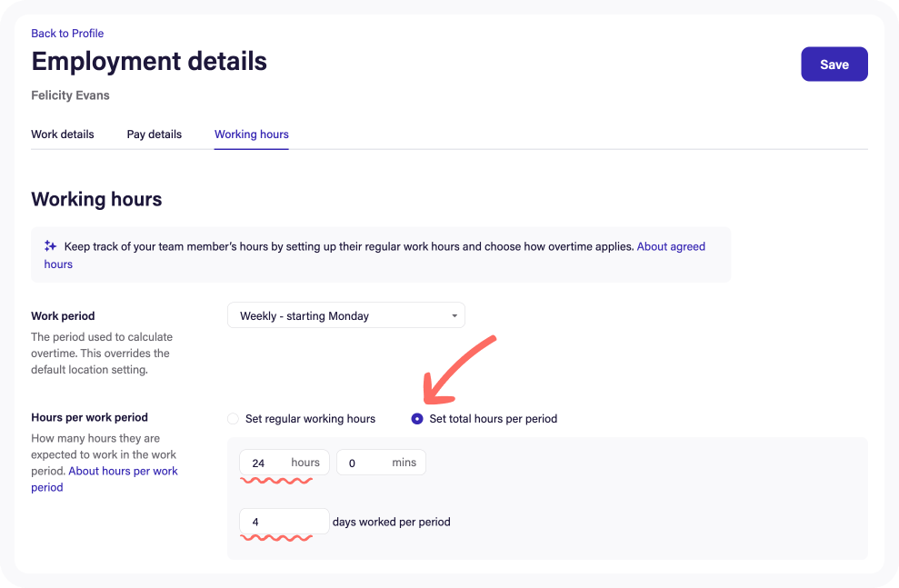The height and width of the screenshot is (588, 899).
Task: Click the Felicity Evans name text
Action: (70, 95)
